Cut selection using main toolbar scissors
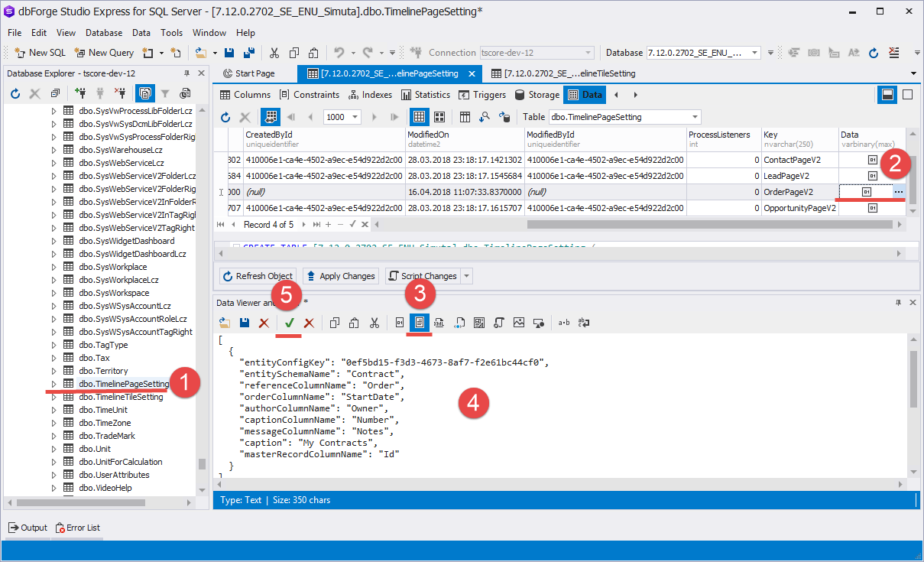 coord(274,53)
